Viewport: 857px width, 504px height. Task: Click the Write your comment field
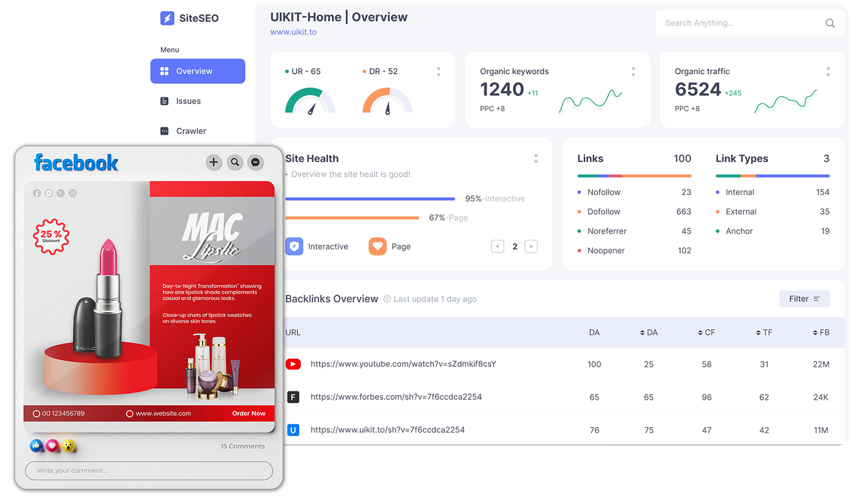[x=149, y=470]
